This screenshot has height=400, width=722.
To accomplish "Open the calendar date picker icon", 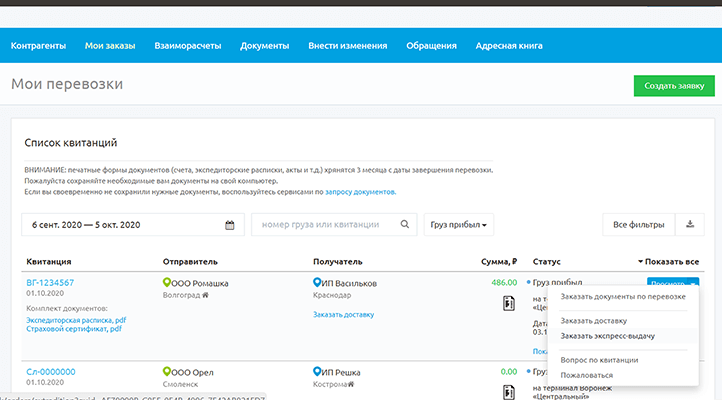I will coord(229,225).
